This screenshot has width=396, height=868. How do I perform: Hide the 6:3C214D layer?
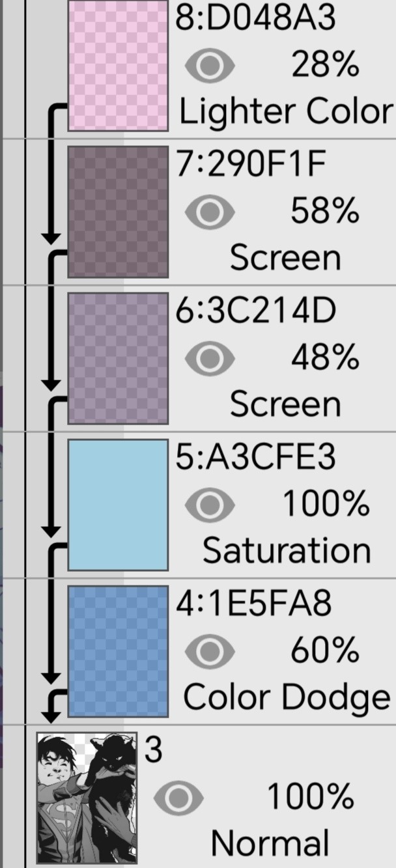(x=210, y=359)
